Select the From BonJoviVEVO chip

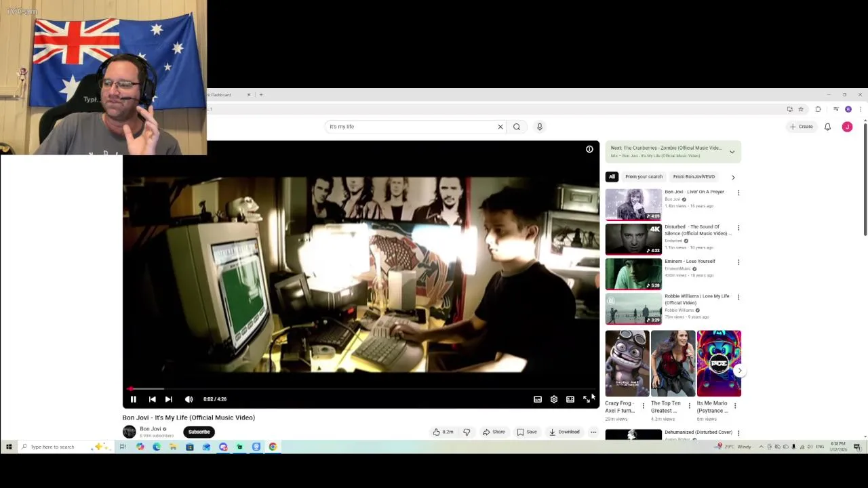(x=694, y=177)
